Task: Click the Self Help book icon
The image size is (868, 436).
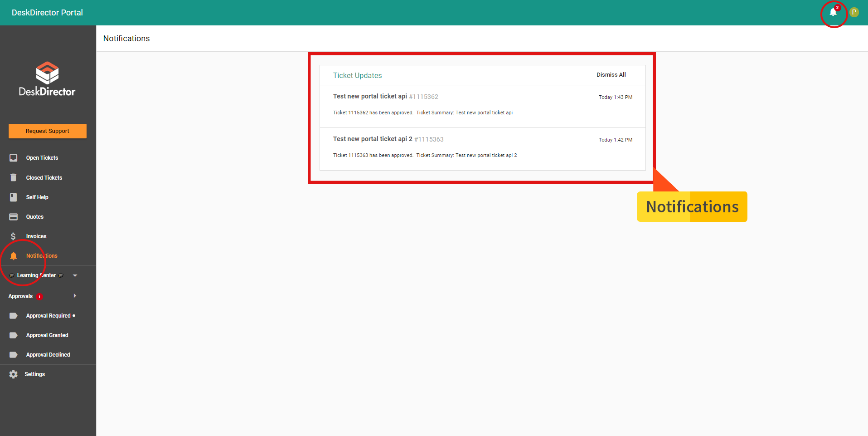Action: tap(14, 197)
